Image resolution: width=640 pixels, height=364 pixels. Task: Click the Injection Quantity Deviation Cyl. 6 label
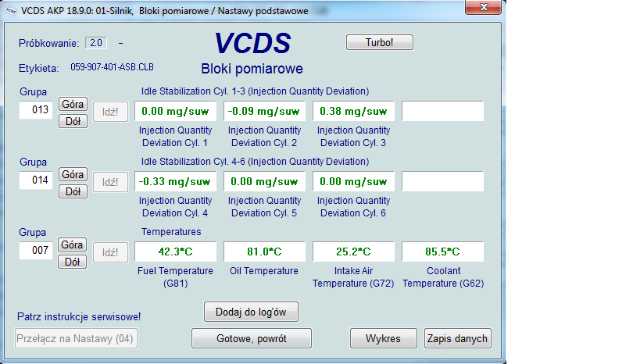click(x=353, y=207)
